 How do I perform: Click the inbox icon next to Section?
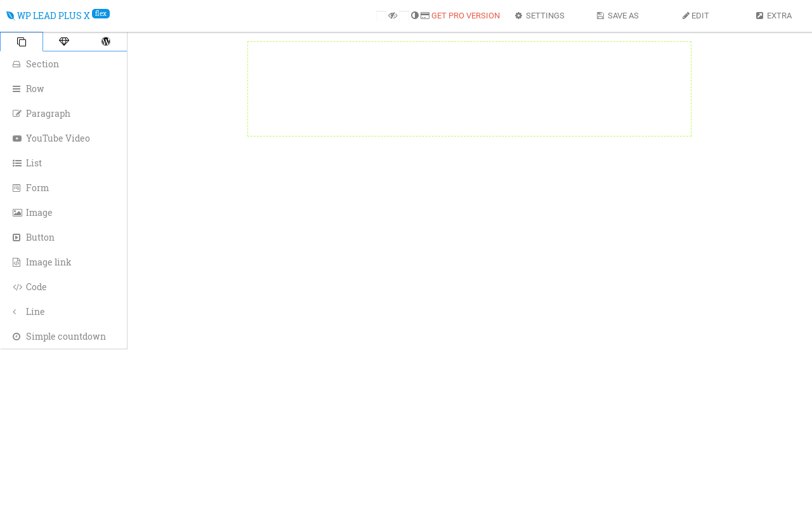click(16, 64)
